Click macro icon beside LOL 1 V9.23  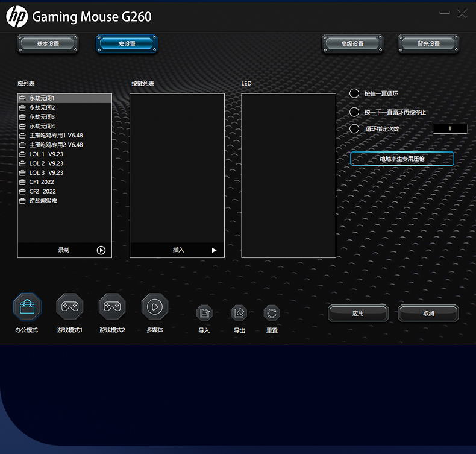click(22, 154)
